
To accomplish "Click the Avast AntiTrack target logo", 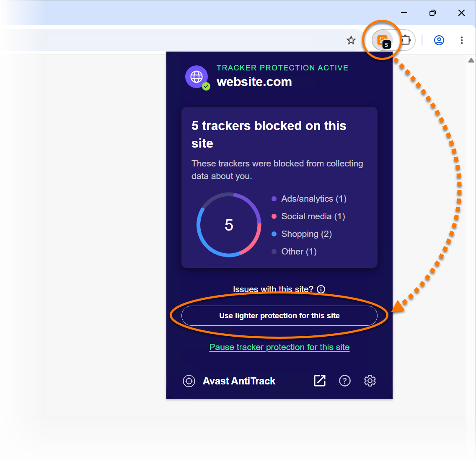I will pos(189,381).
